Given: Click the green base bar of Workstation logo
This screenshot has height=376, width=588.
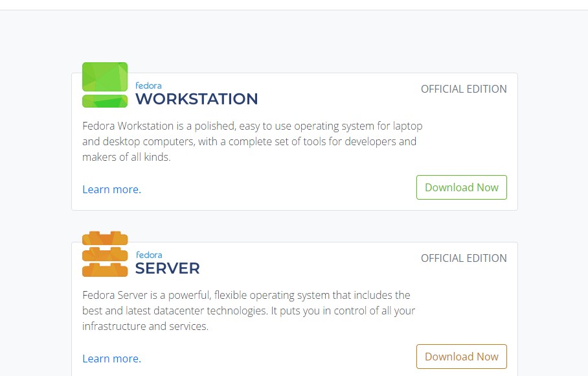Looking at the screenshot, I should 105,101.
